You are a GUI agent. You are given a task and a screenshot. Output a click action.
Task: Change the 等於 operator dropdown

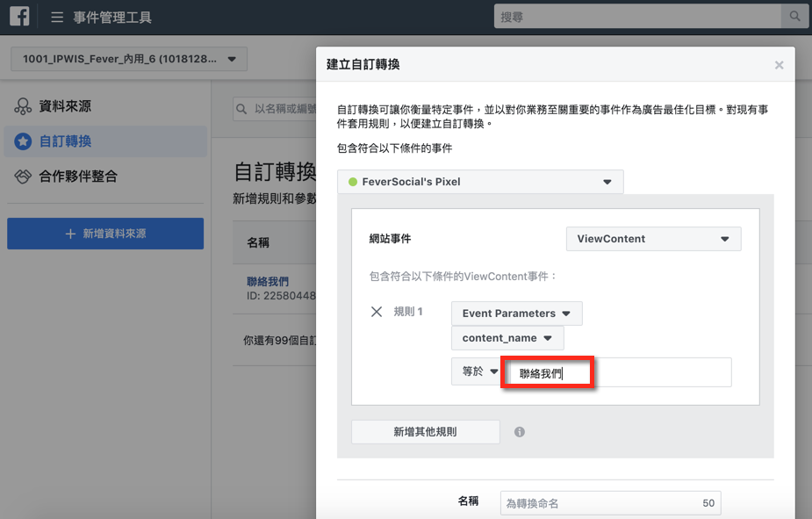click(x=475, y=371)
